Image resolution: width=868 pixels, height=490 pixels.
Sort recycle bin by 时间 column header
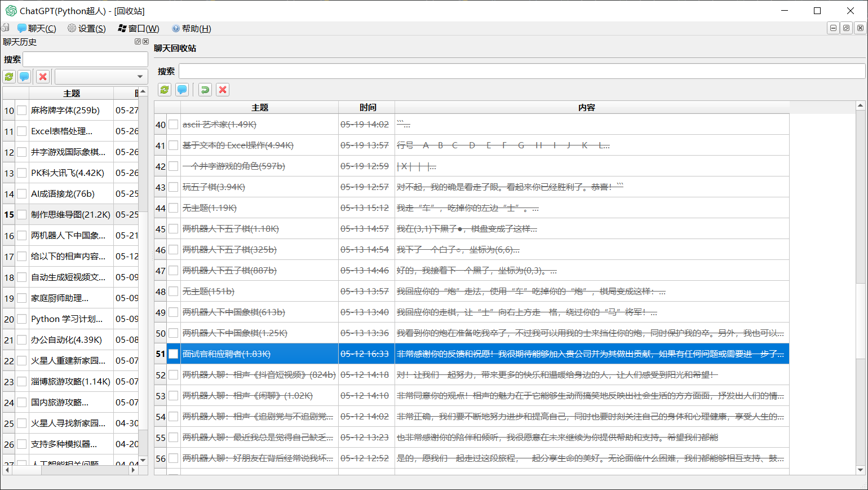coord(367,107)
